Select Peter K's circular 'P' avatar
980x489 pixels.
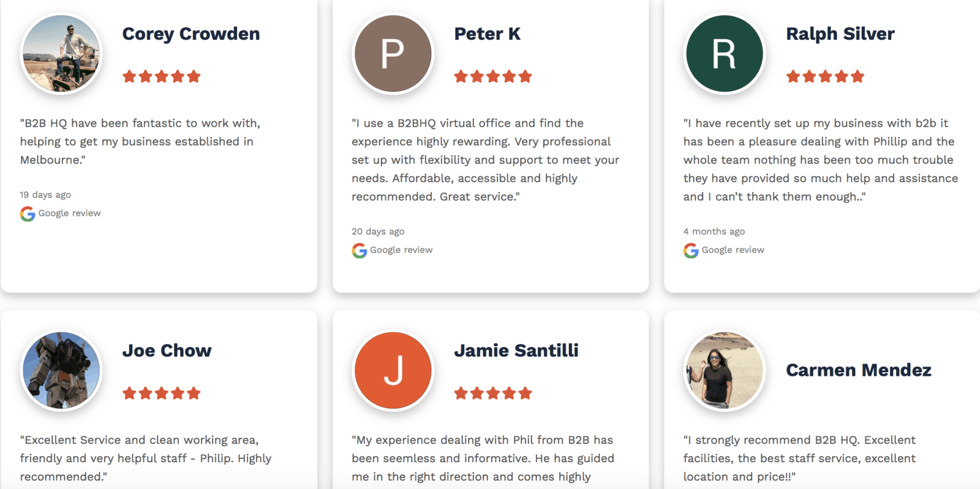coord(393,54)
